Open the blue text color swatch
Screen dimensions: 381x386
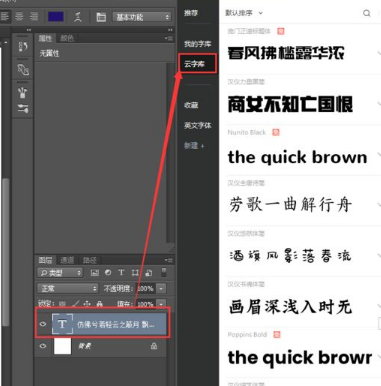point(56,16)
